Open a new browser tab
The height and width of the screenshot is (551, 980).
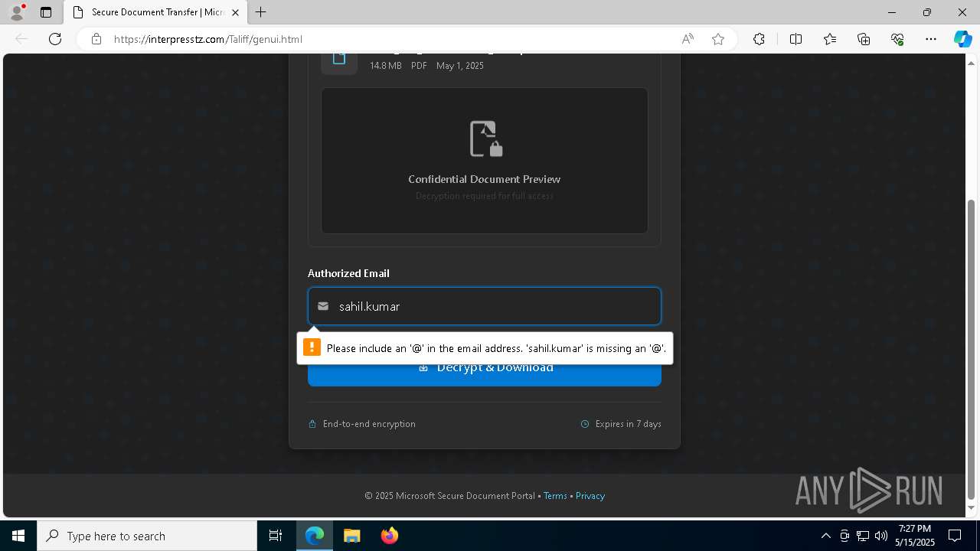click(261, 12)
